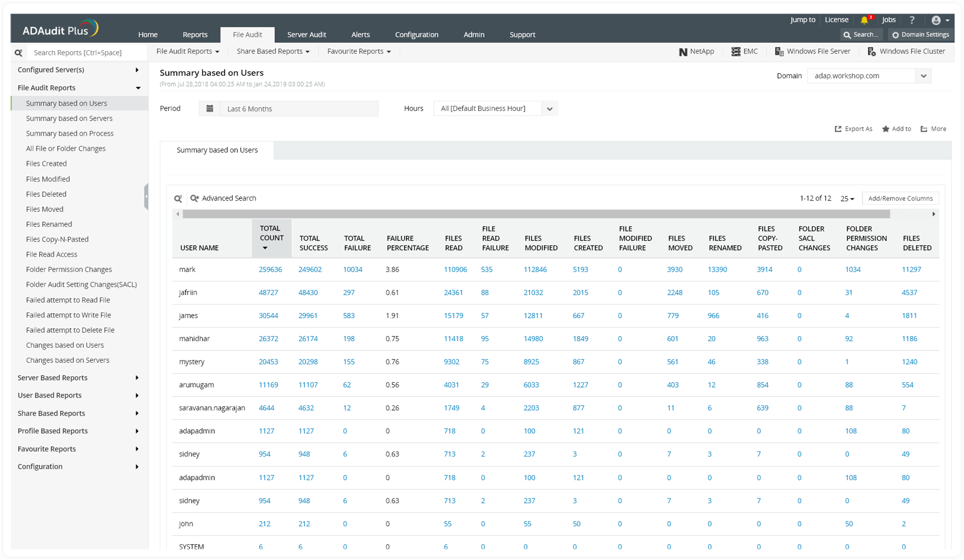Image resolution: width=964 pixels, height=560 pixels.
Task: Open EMC storage view
Action: click(x=744, y=52)
